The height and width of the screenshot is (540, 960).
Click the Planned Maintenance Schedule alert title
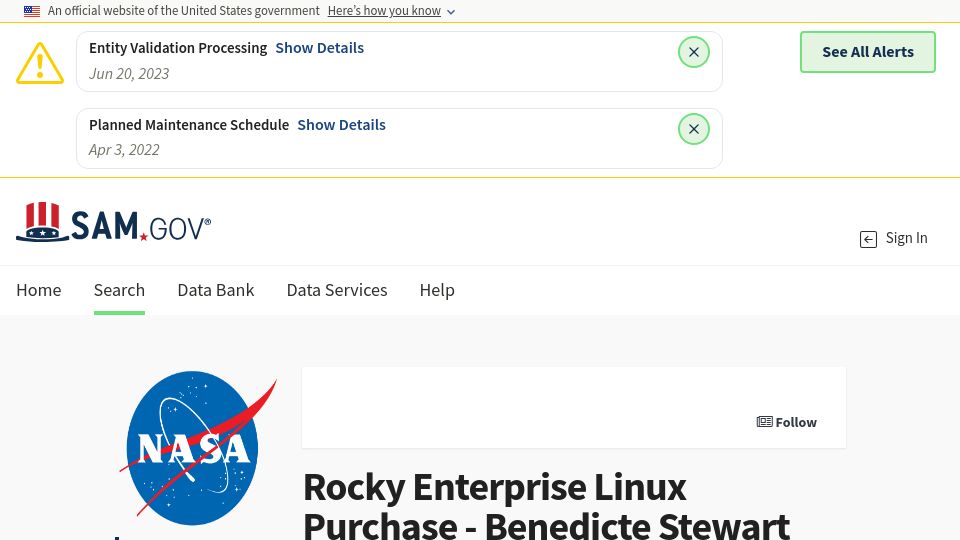point(189,125)
